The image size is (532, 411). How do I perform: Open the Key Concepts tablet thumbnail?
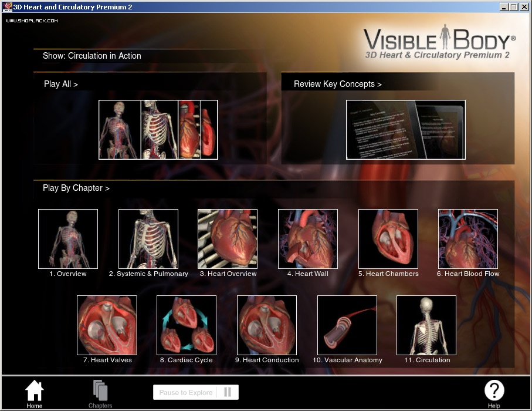pos(406,129)
